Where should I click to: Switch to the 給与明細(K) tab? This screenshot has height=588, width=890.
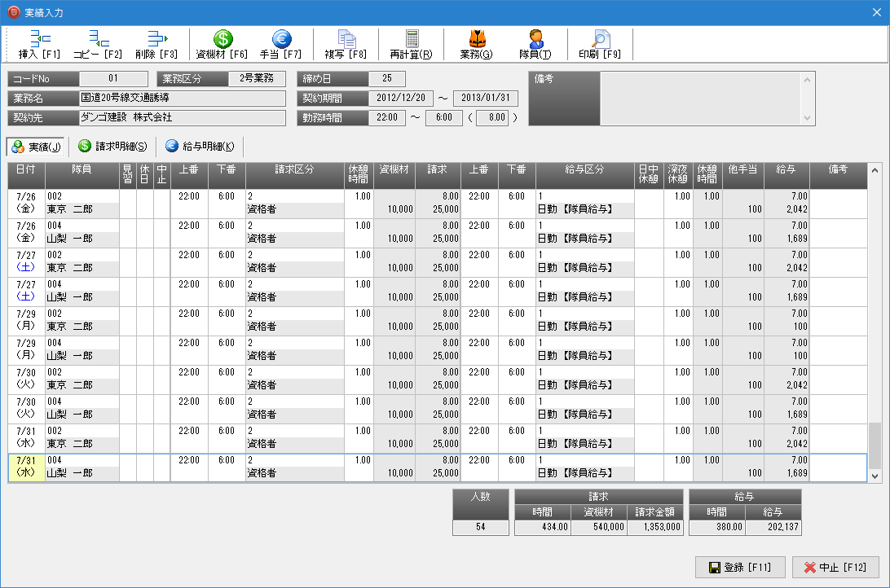coord(200,147)
